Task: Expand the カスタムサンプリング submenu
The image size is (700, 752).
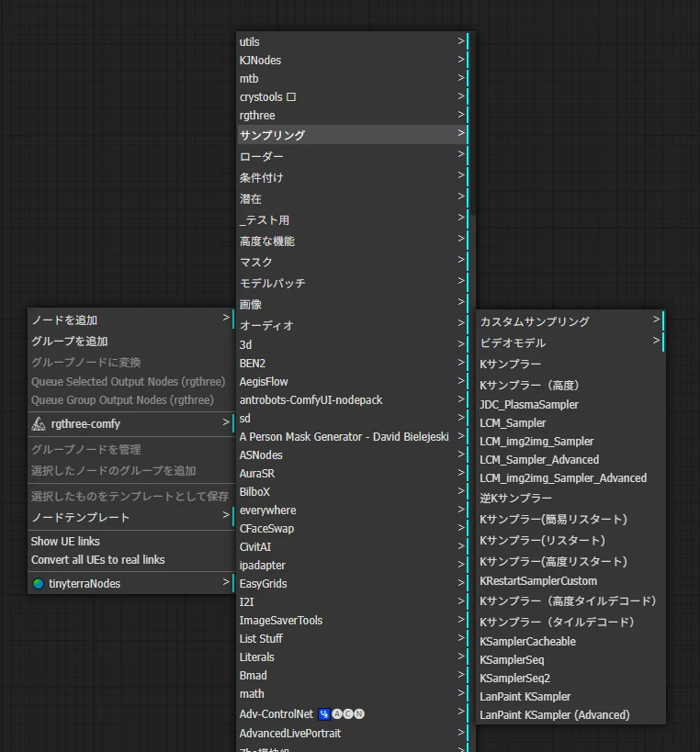Action: [x=656, y=320]
